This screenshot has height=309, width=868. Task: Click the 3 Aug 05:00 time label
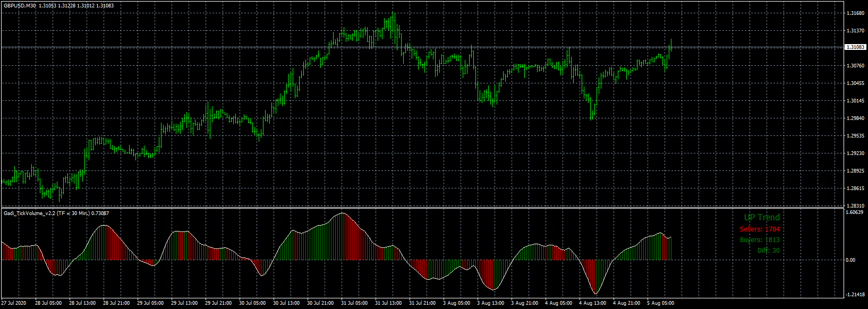click(x=456, y=303)
